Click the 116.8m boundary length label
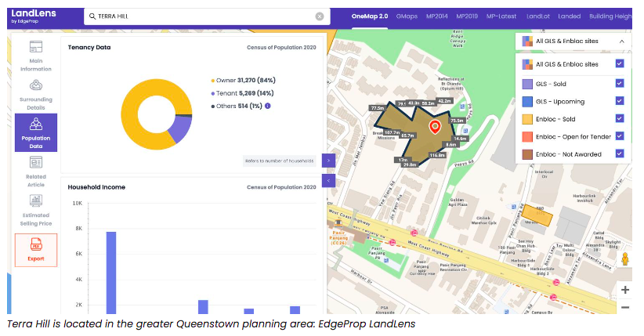 tap(437, 155)
